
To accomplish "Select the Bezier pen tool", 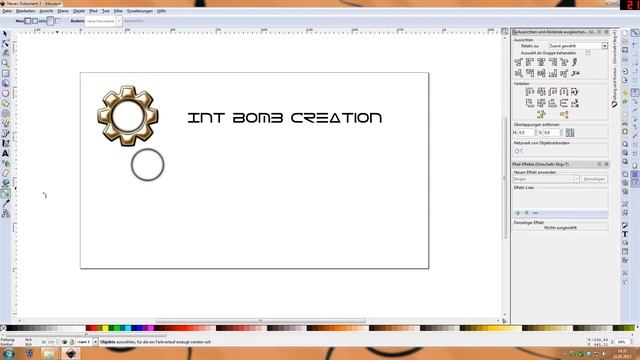I will click(x=5, y=133).
